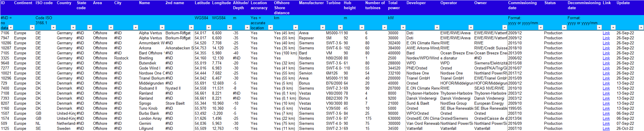The image size is (644, 131).
Task: Open the Link for London Array row
Action: click(606, 119)
